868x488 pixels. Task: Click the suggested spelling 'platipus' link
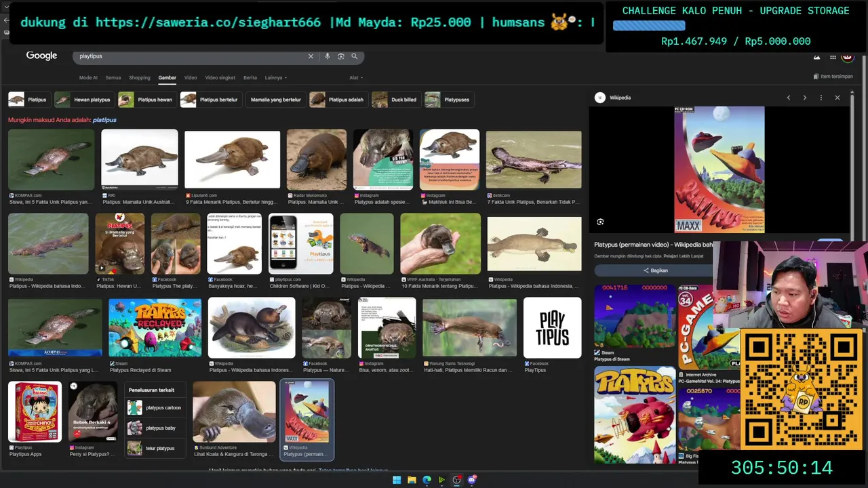[104, 120]
